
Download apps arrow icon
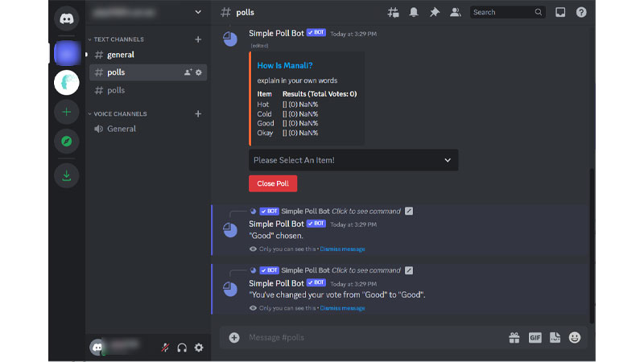[67, 175]
